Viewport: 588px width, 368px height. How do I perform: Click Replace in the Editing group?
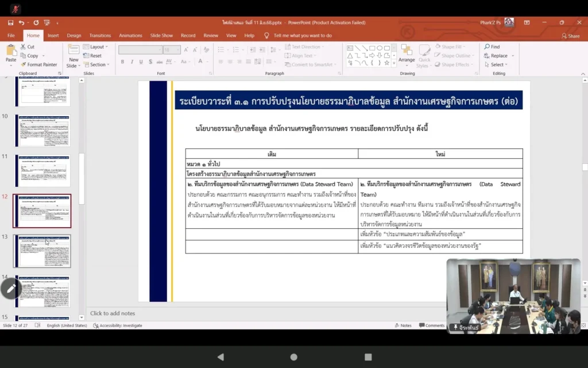496,56
